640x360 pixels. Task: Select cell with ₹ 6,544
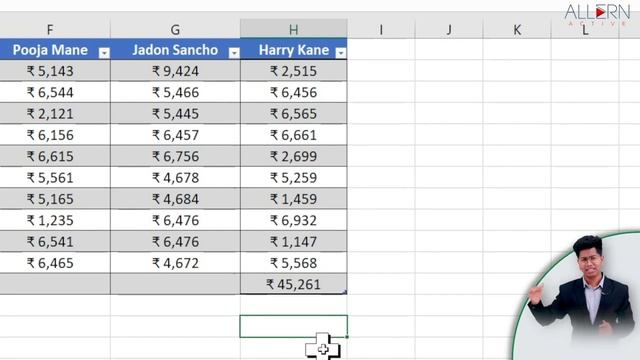pyautogui.click(x=55, y=92)
